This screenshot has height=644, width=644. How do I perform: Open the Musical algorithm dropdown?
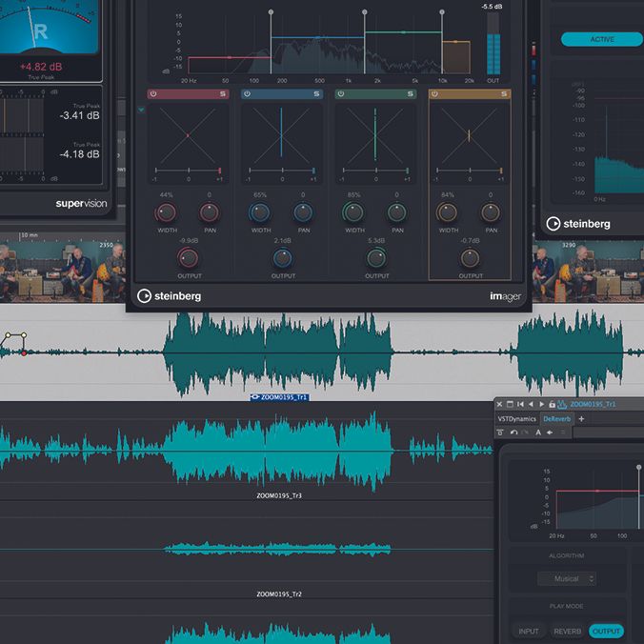[567, 578]
